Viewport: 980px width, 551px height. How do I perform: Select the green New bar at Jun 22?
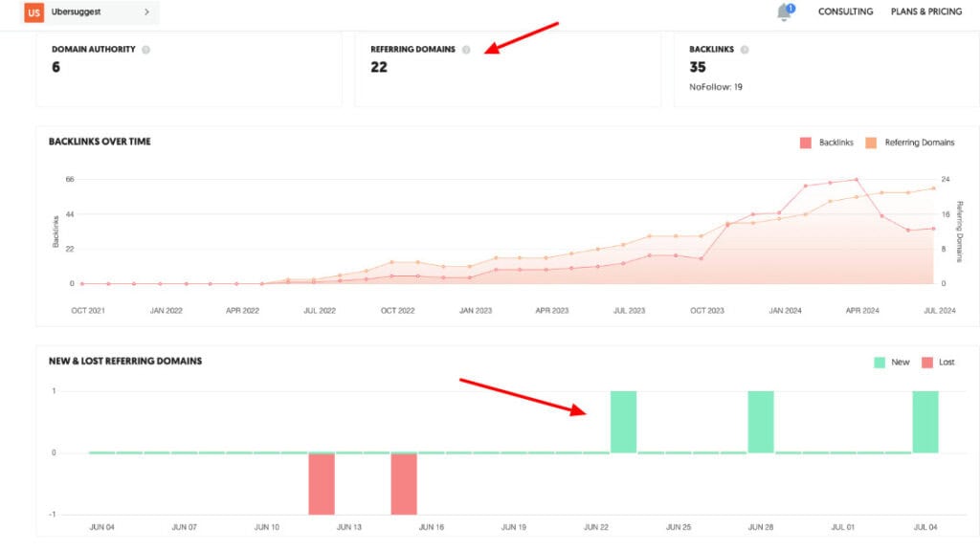[x=621, y=419]
